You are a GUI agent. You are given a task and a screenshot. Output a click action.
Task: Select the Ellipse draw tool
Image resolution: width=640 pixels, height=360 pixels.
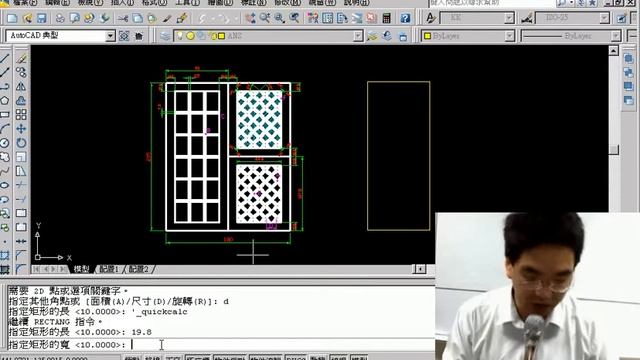[5, 185]
